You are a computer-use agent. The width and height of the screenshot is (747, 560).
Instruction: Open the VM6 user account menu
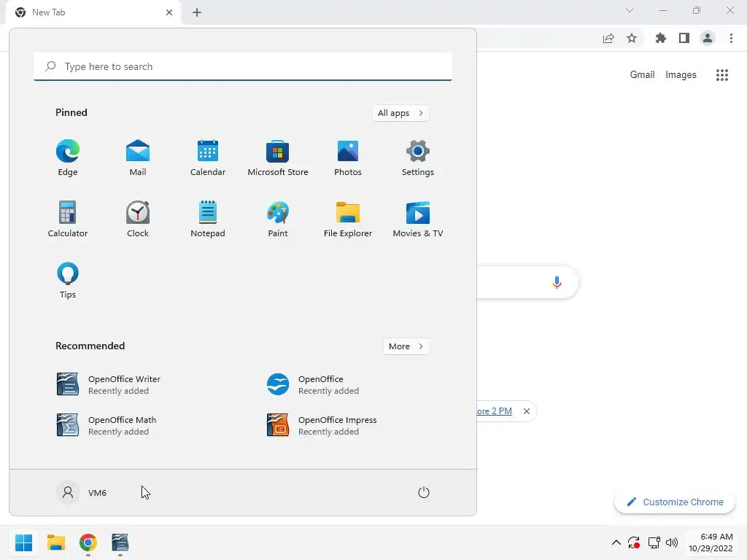(x=82, y=492)
